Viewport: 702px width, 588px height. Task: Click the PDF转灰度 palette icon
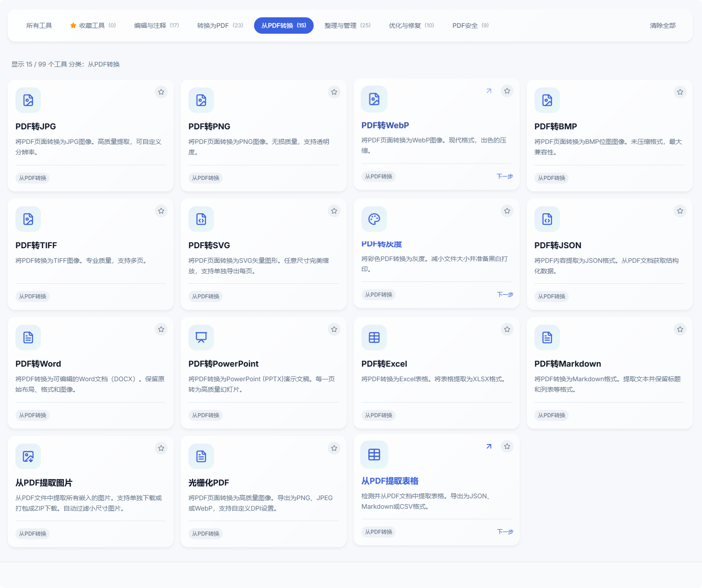(374, 219)
